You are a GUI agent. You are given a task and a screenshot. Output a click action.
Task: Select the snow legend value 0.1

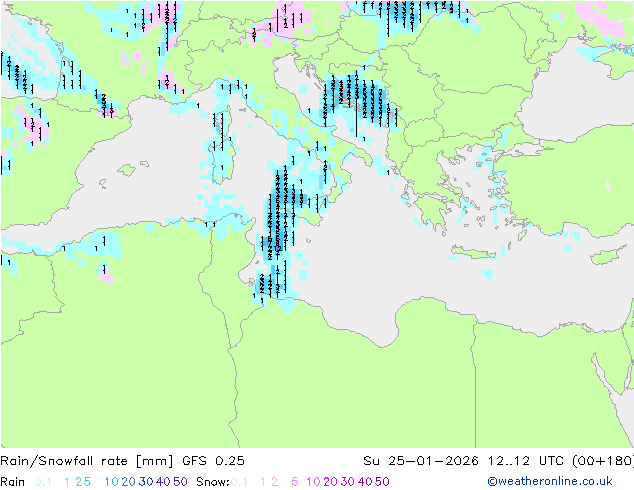coord(239,482)
